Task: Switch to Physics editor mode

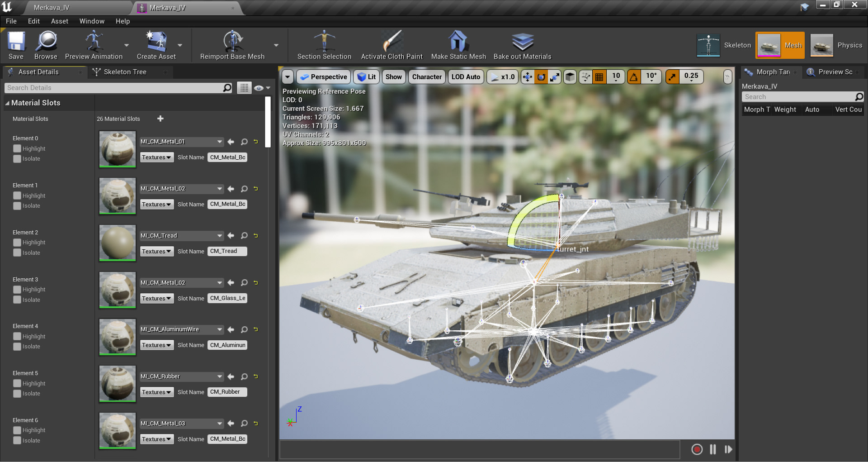Action: [836, 45]
